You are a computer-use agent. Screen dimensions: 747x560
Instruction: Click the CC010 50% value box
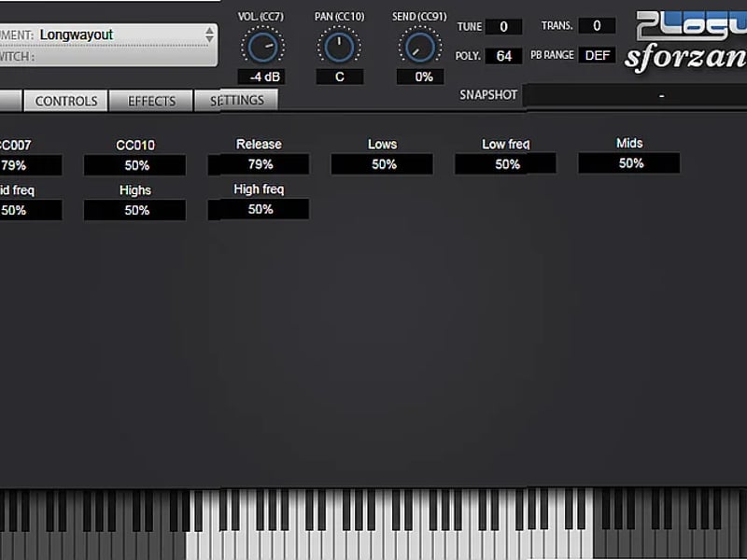pos(134,164)
